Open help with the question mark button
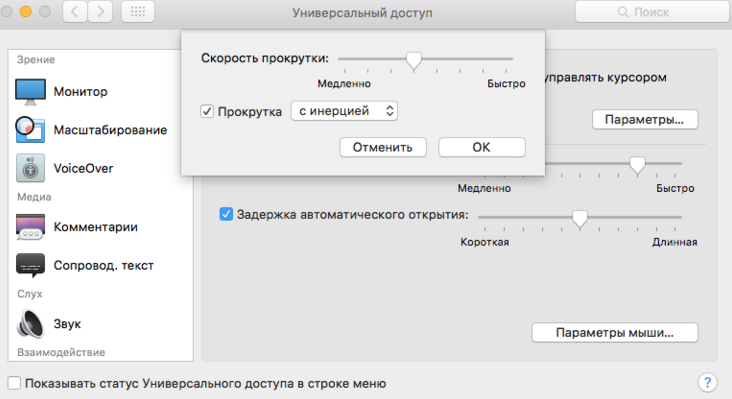The image size is (732, 399). (707, 383)
